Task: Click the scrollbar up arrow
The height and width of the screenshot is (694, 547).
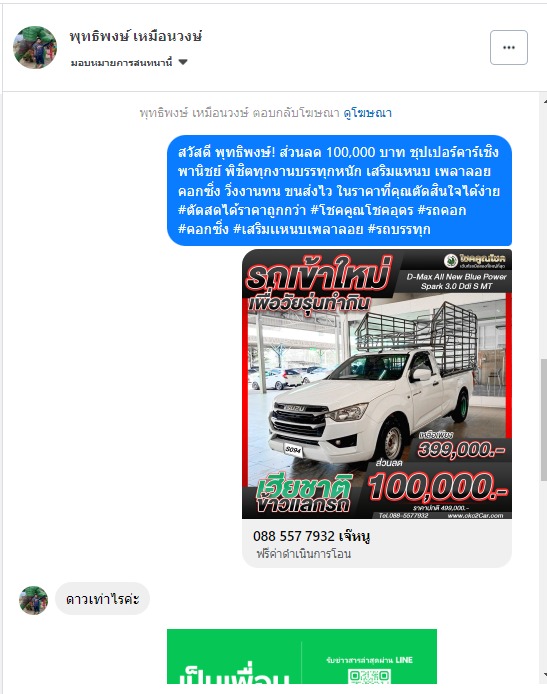Action: coord(544,101)
